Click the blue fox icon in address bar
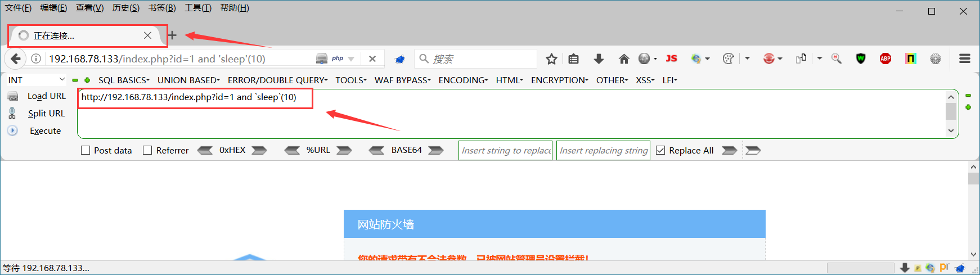This screenshot has height=275, width=980. [x=400, y=59]
